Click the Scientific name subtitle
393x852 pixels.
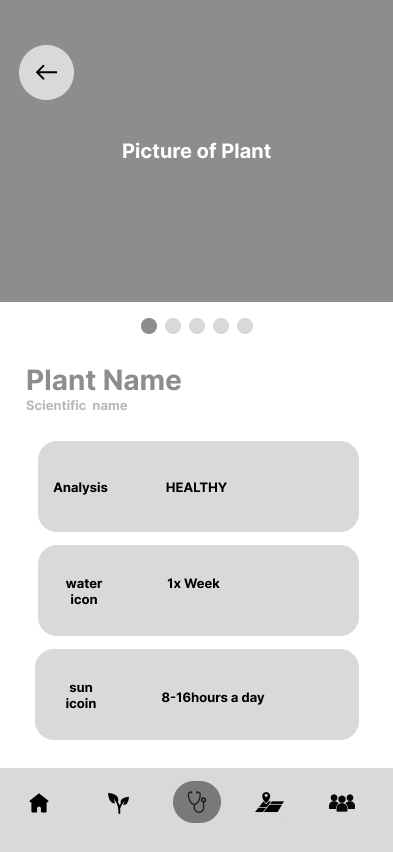click(x=77, y=405)
